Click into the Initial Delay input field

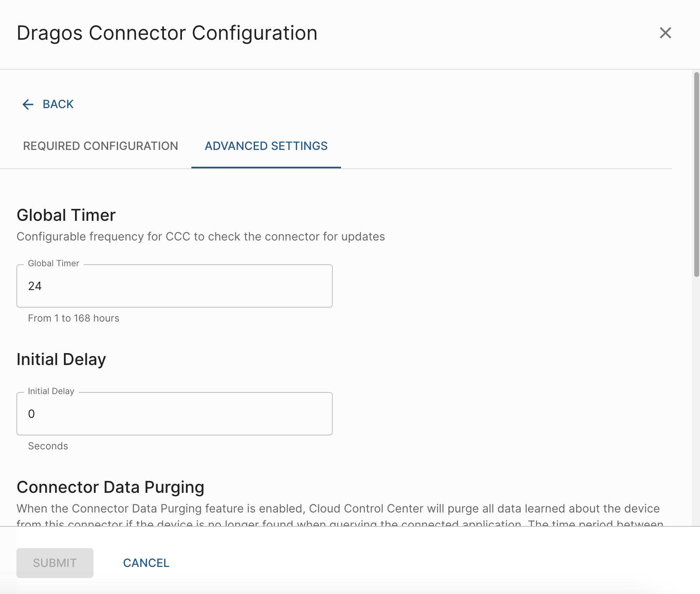(174, 414)
